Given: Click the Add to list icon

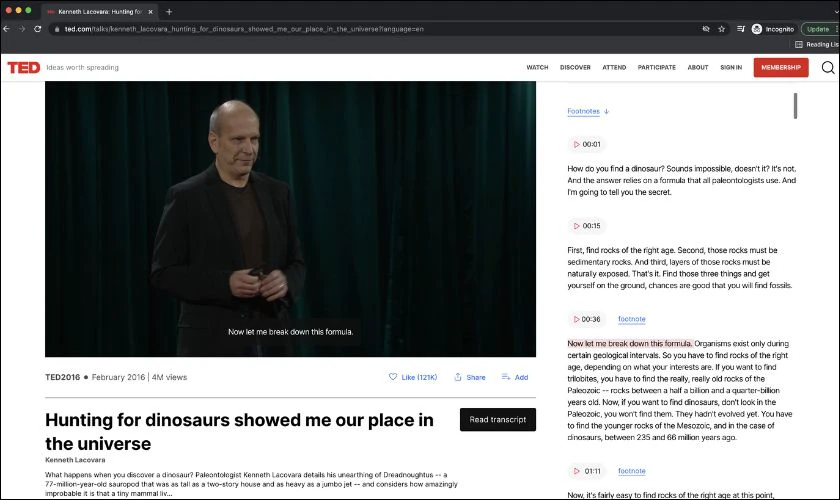Looking at the screenshot, I should coord(506,377).
